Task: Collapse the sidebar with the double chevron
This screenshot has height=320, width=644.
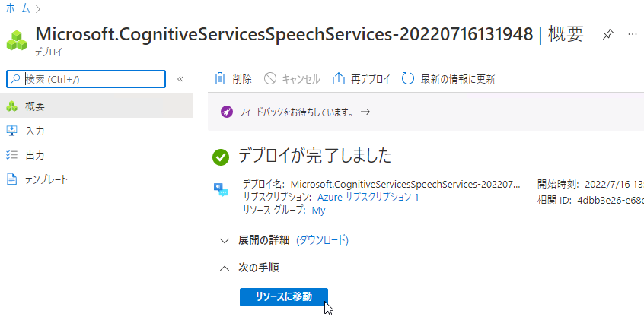Action: [180, 79]
